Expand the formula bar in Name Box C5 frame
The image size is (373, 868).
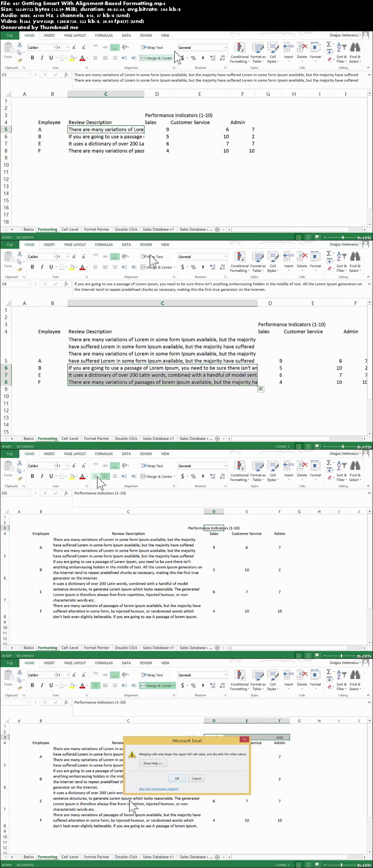click(369, 75)
